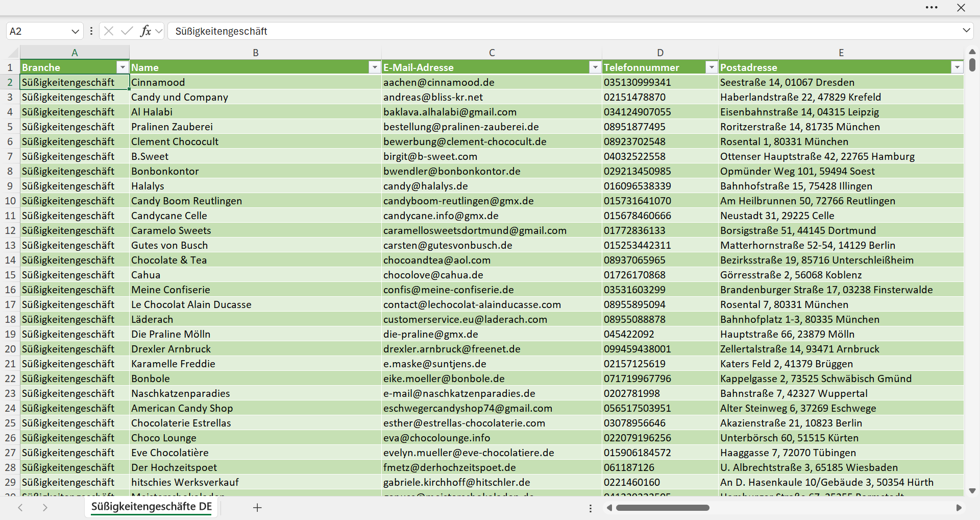Select all cells with corner triangle

click(x=13, y=53)
